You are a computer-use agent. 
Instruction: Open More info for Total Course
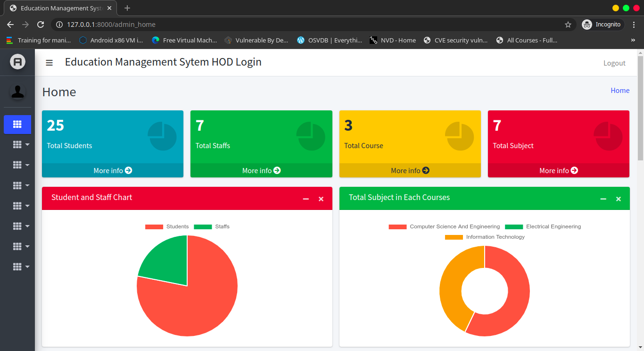[410, 170]
